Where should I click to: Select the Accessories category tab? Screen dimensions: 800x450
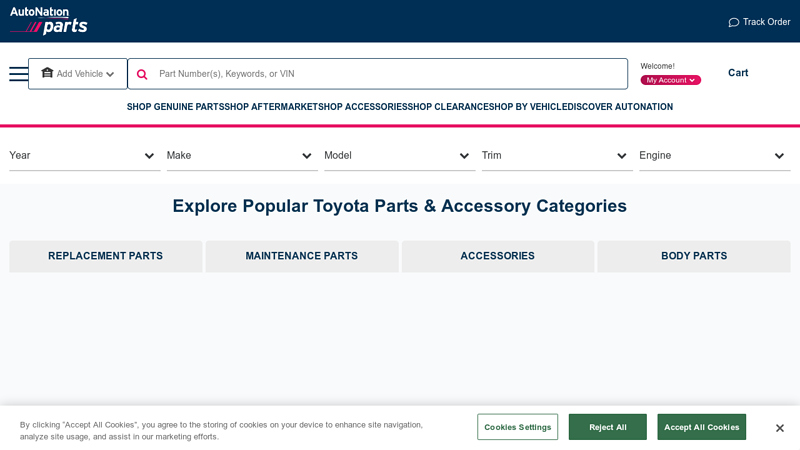tap(497, 256)
